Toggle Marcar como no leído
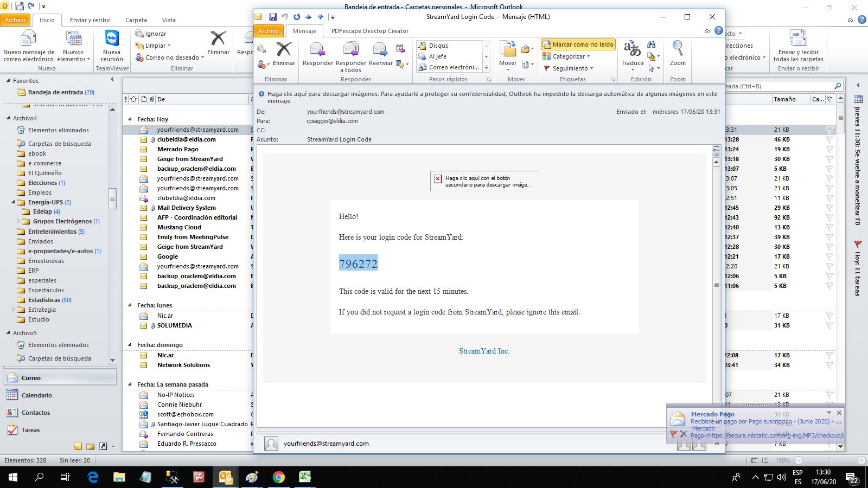Viewport: 868px width, 488px height. (578, 44)
